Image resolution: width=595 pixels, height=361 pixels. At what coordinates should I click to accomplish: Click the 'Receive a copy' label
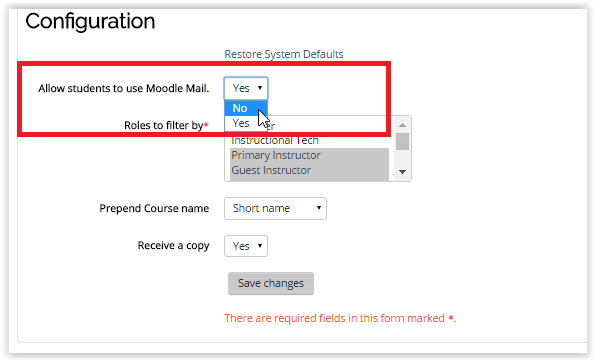pyautogui.click(x=173, y=246)
